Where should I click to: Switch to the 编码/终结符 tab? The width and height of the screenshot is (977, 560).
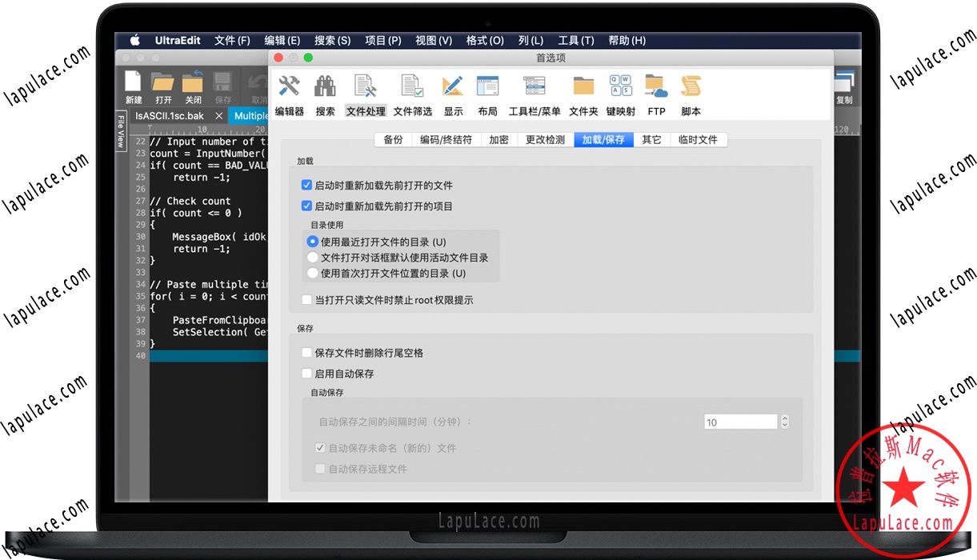coord(446,140)
